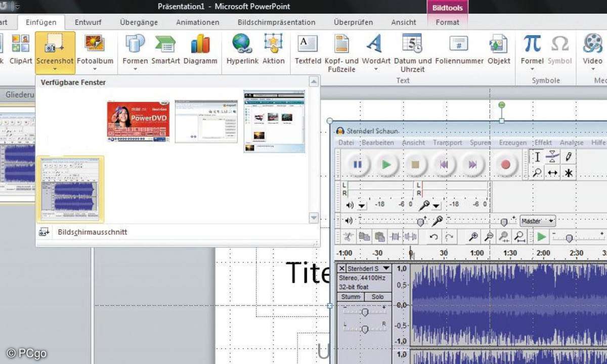
Task: Select the white browser window thumbnail
Action: 206,121
